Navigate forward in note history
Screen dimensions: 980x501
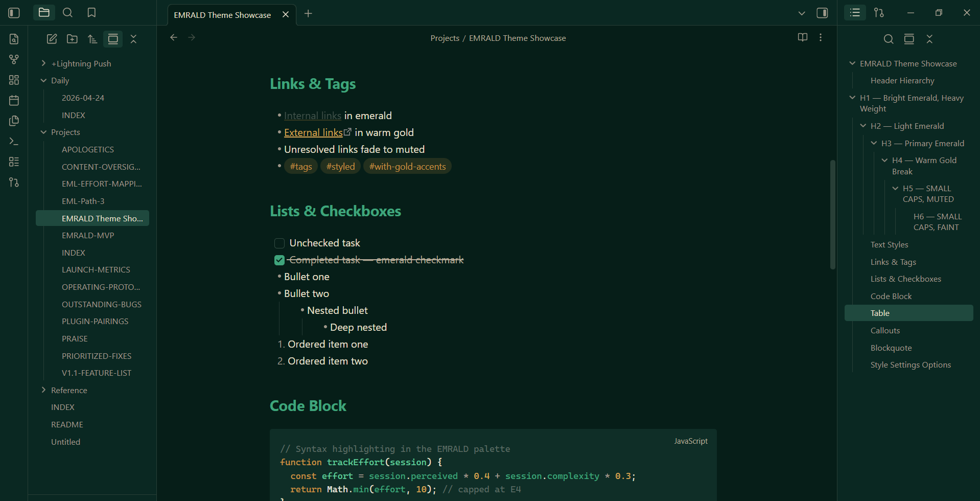[x=192, y=37]
